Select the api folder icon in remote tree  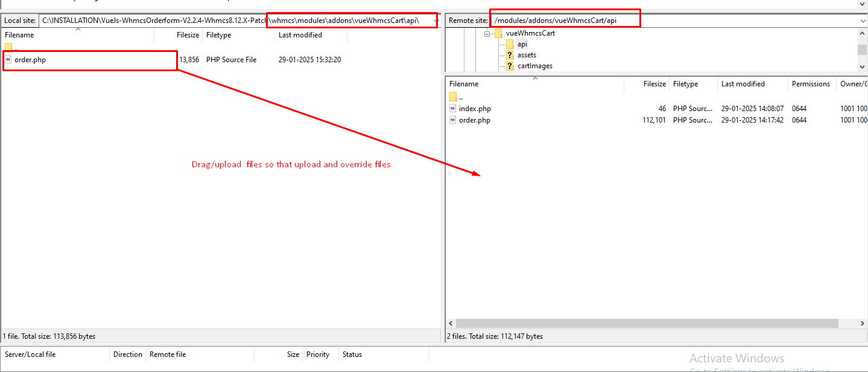click(x=510, y=44)
